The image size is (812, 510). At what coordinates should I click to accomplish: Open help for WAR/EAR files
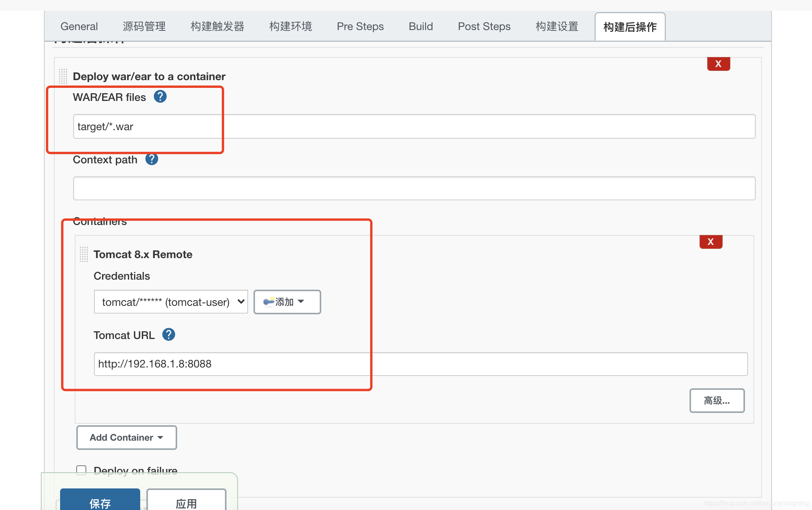(x=160, y=96)
